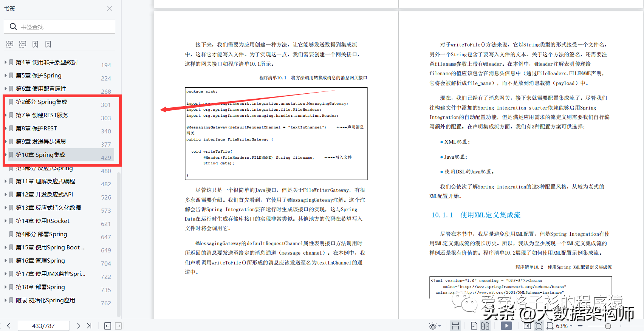Expand the 附录 初始化Spring应用 bookmark
The width and height of the screenshot is (644, 331).
pos(5,300)
